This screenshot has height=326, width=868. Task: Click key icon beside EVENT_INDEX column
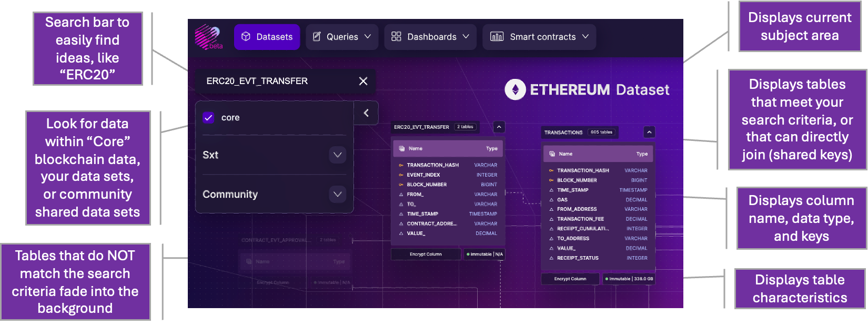401,175
